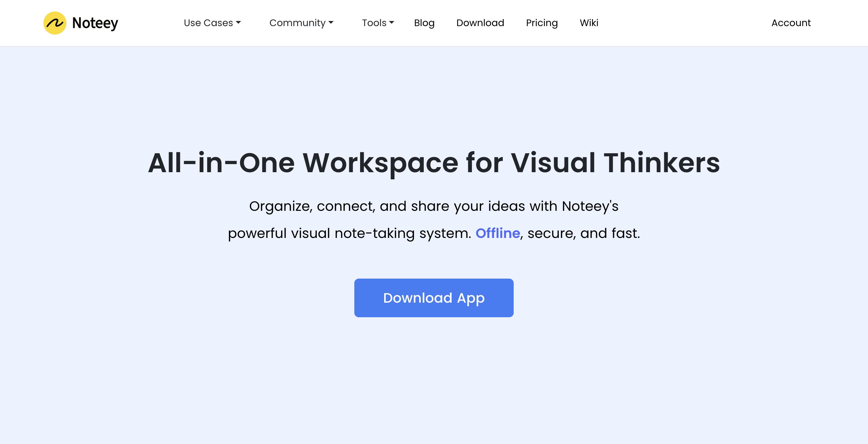Click the caret arrow beside Use Cases
The image size is (868, 444).
(x=238, y=23)
